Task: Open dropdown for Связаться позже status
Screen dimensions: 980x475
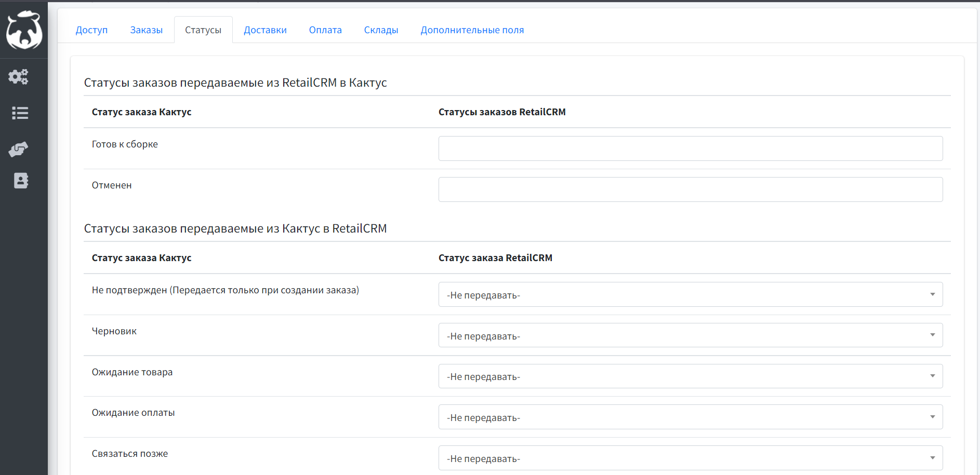Action: tap(691, 458)
